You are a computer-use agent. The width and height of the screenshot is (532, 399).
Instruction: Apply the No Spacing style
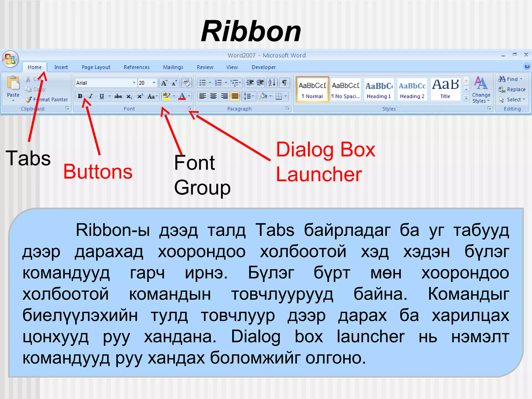click(346, 89)
